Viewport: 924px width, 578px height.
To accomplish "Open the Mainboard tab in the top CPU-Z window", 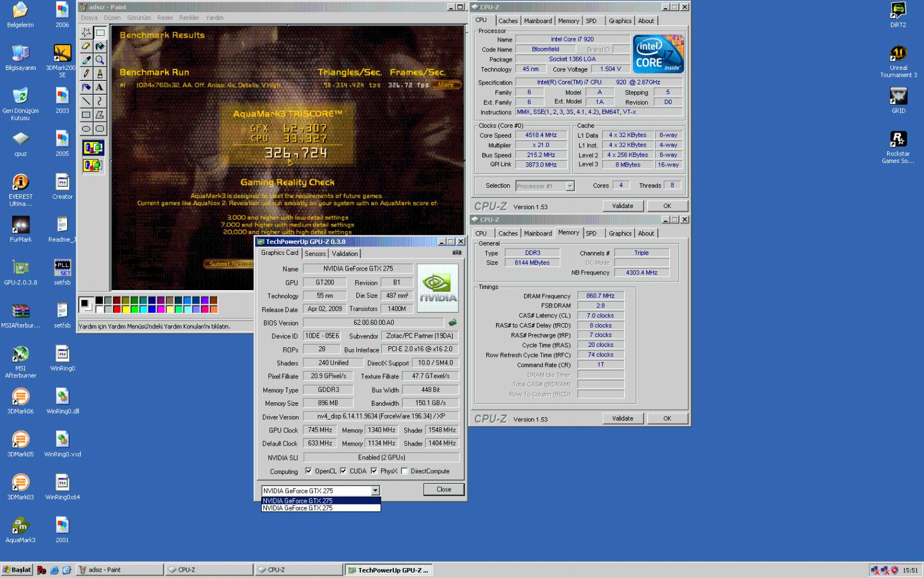I will pos(538,21).
